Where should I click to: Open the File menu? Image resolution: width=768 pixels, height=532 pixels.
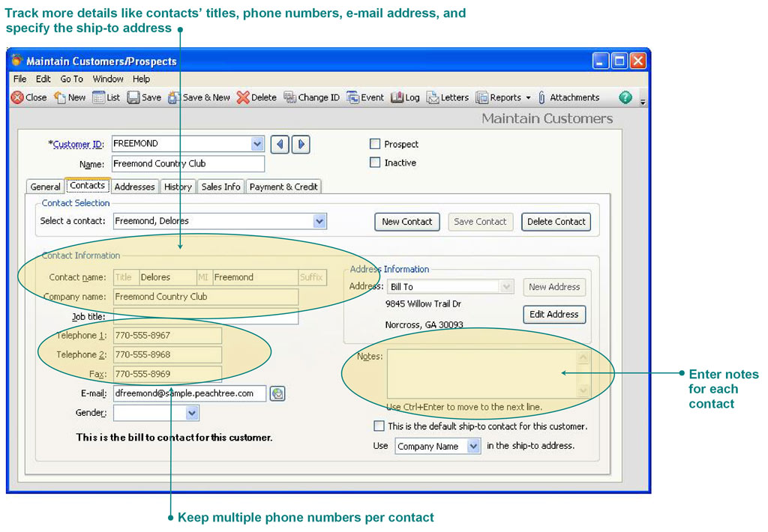[x=20, y=79]
